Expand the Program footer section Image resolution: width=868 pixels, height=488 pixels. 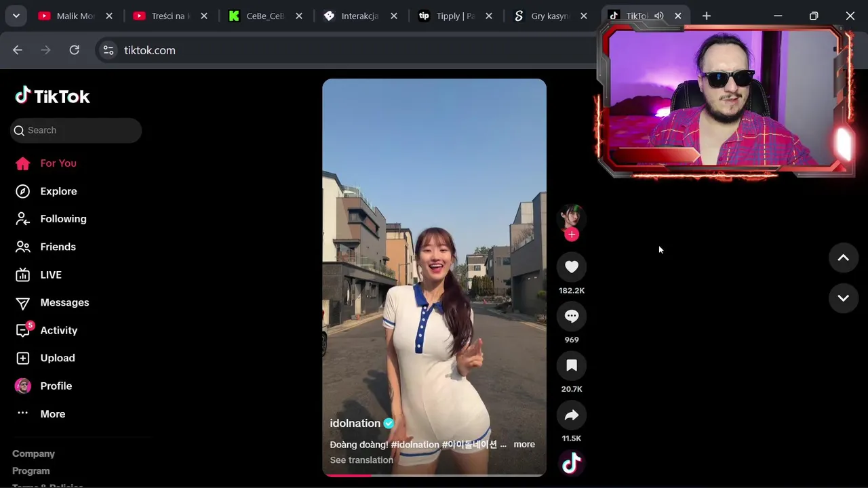point(31,470)
